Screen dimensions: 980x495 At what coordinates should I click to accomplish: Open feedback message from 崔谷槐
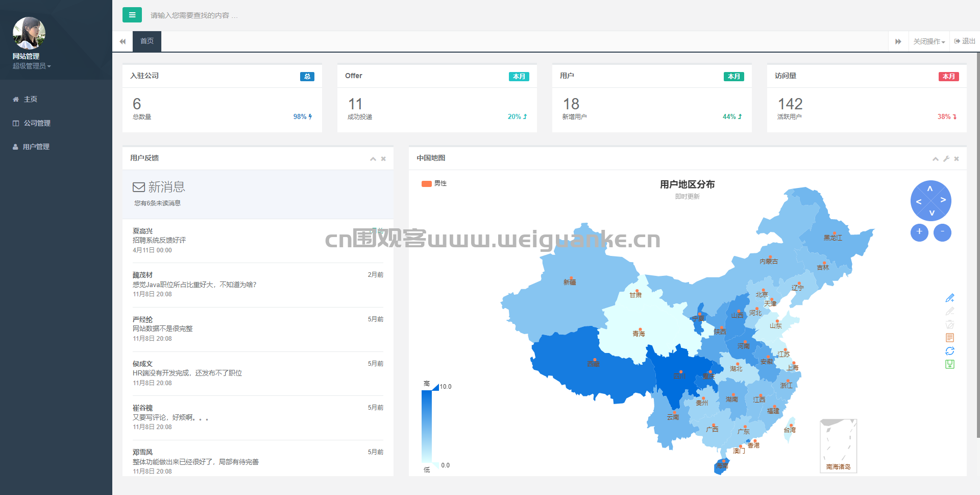click(x=258, y=417)
